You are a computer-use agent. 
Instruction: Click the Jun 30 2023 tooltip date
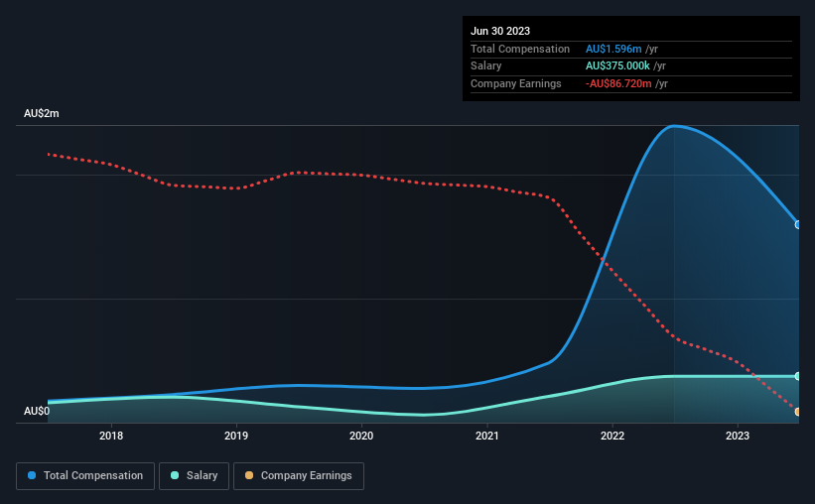[500, 31]
